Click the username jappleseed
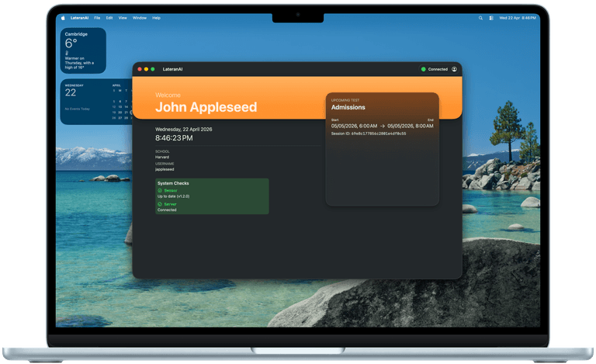This screenshot has width=596, height=364. (165, 169)
